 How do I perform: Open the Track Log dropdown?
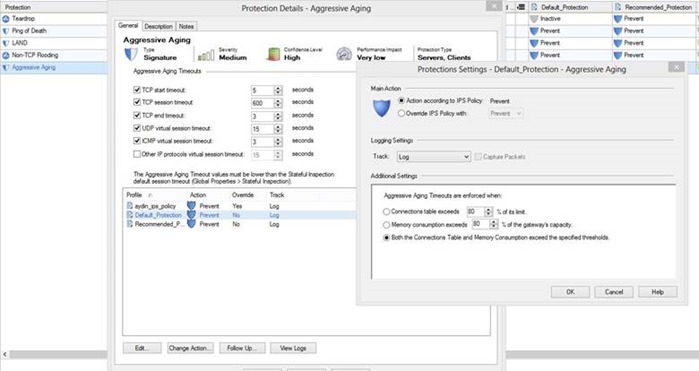click(x=434, y=157)
